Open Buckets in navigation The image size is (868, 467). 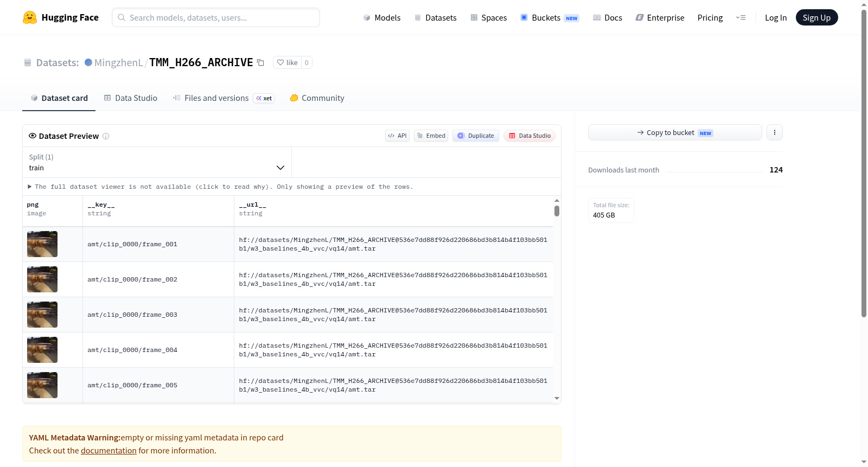point(550,17)
